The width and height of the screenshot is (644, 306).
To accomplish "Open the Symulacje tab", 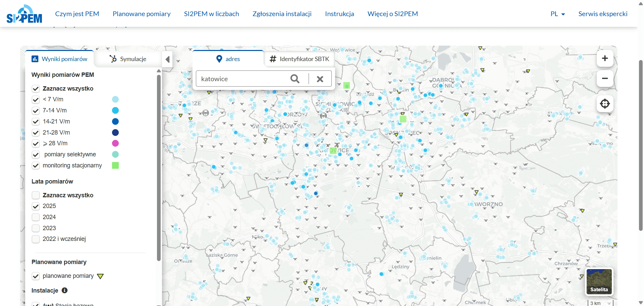I will pyautogui.click(x=128, y=59).
